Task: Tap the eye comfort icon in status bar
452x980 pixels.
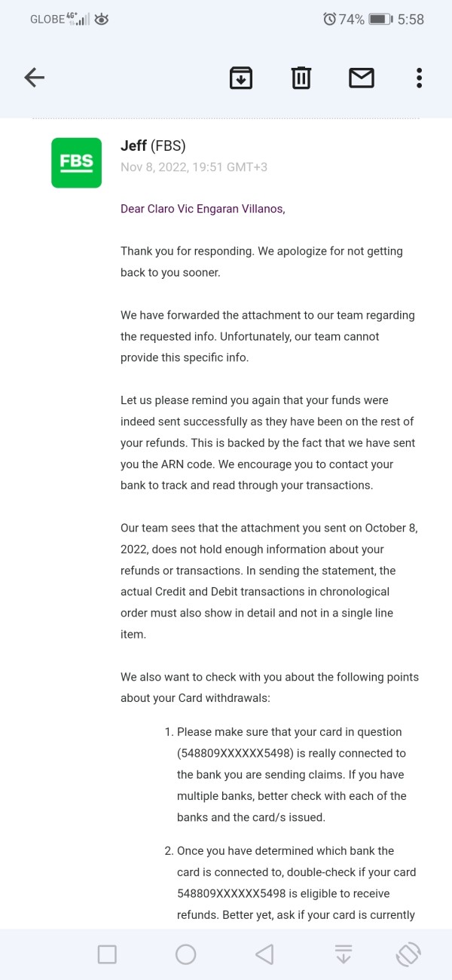Action: [102, 20]
